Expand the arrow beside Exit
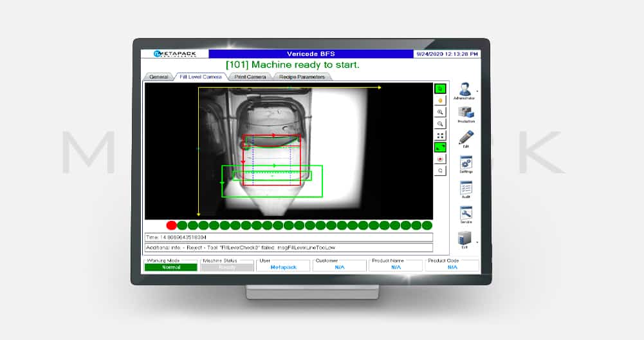The width and height of the screenshot is (644, 340). point(477,243)
